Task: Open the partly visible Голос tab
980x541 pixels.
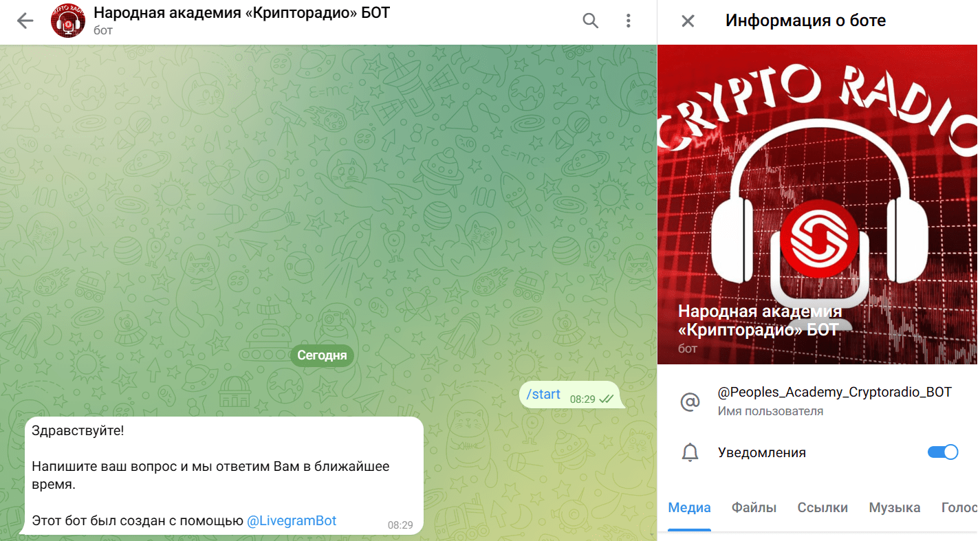Action: tap(959, 508)
